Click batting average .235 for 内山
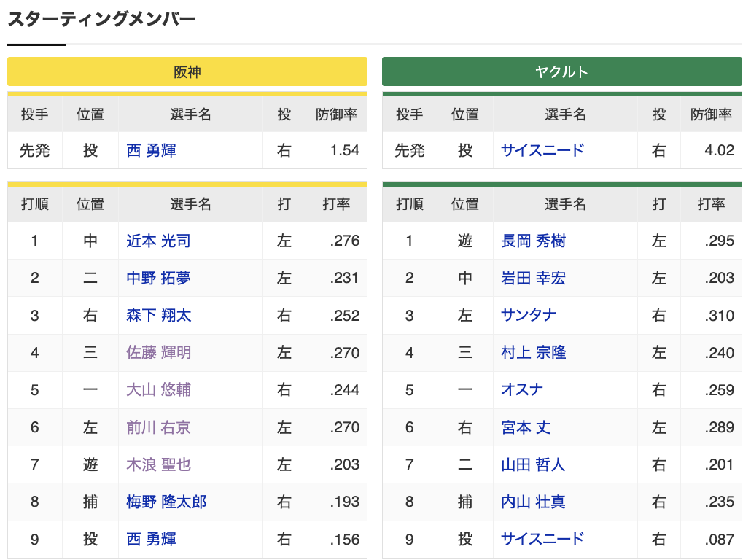This screenshot has height=560, width=751. point(719,502)
